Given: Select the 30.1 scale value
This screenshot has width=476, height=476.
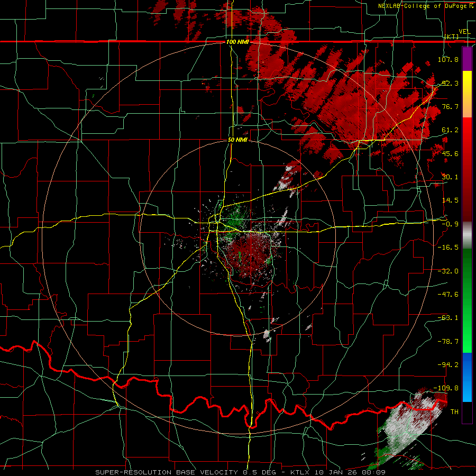Looking at the screenshot, I should pyautogui.click(x=450, y=177).
